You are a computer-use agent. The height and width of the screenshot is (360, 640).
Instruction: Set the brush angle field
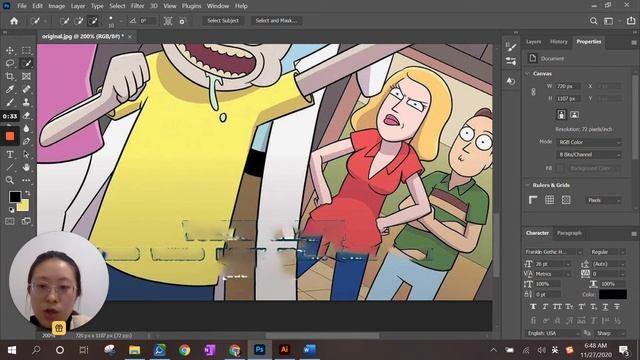(147, 21)
